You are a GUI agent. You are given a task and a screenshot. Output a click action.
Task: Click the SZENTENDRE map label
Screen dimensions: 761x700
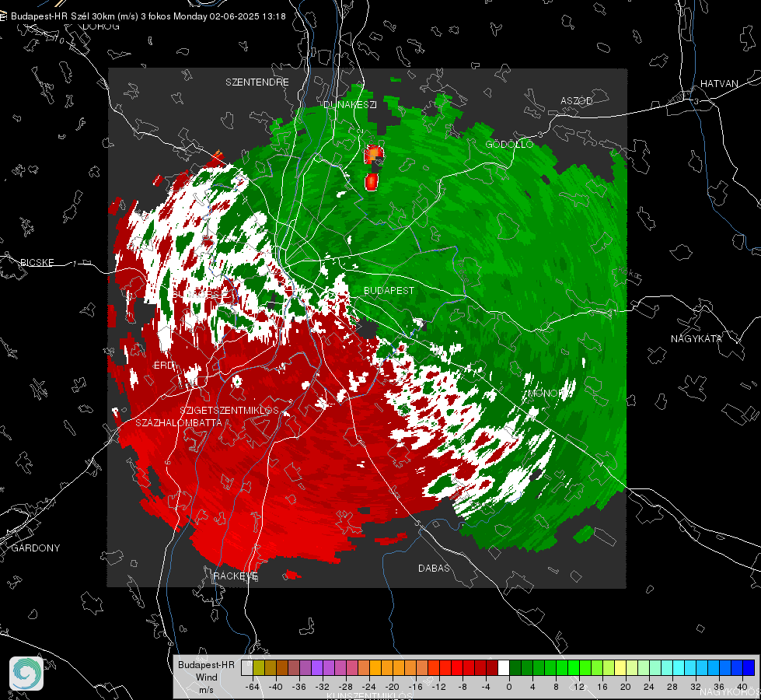(x=257, y=82)
